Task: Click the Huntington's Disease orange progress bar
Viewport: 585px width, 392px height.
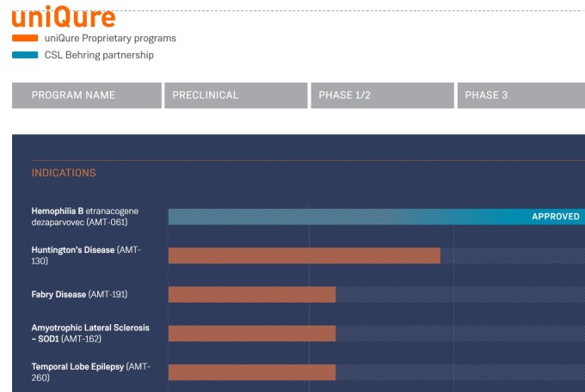Action: pyautogui.click(x=304, y=256)
